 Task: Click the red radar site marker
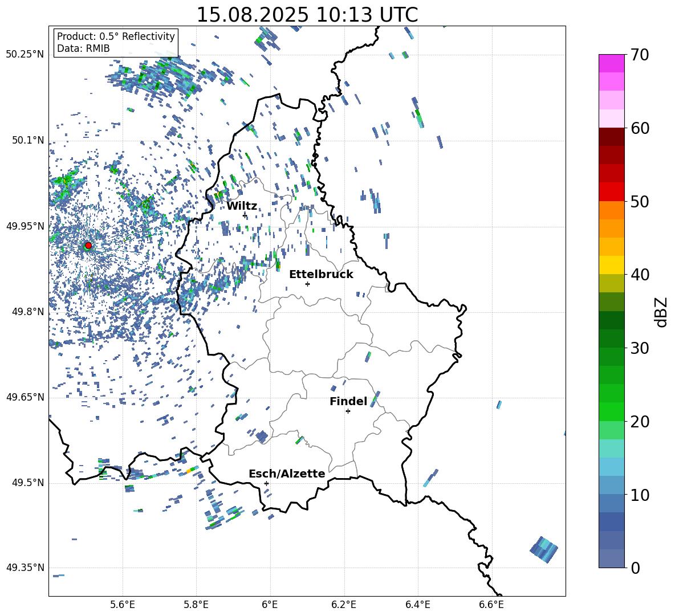(88, 246)
